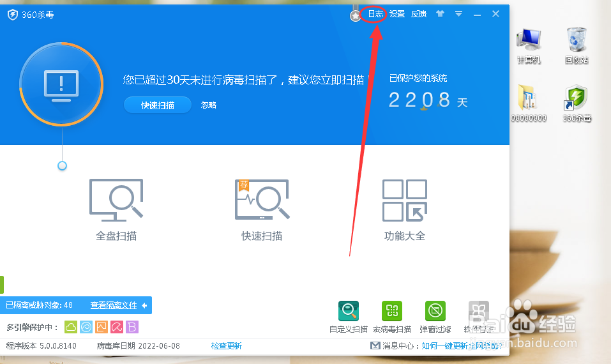Open the 如何一键更新 message link
Screen dimensions: 611x364
click(x=462, y=345)
